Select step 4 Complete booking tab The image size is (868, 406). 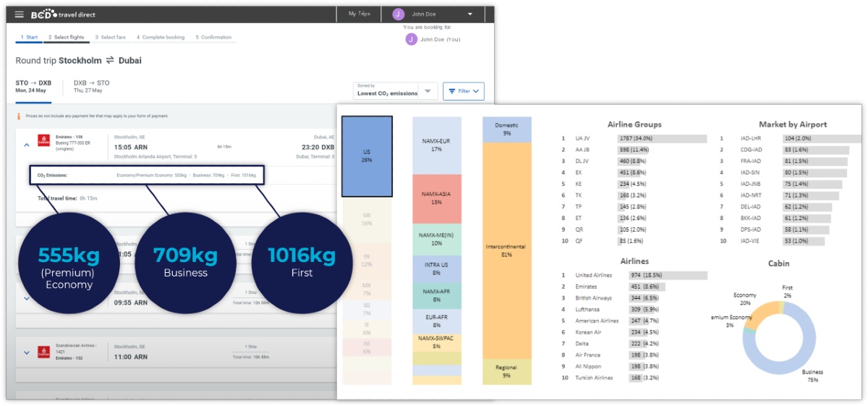coord(161,37)
